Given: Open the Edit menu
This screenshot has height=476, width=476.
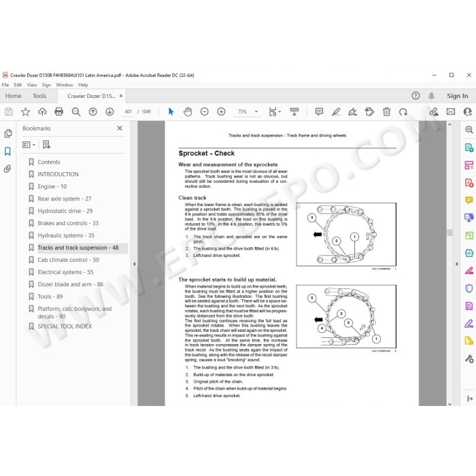Looking at the screenshot, I should pos(18,85).
